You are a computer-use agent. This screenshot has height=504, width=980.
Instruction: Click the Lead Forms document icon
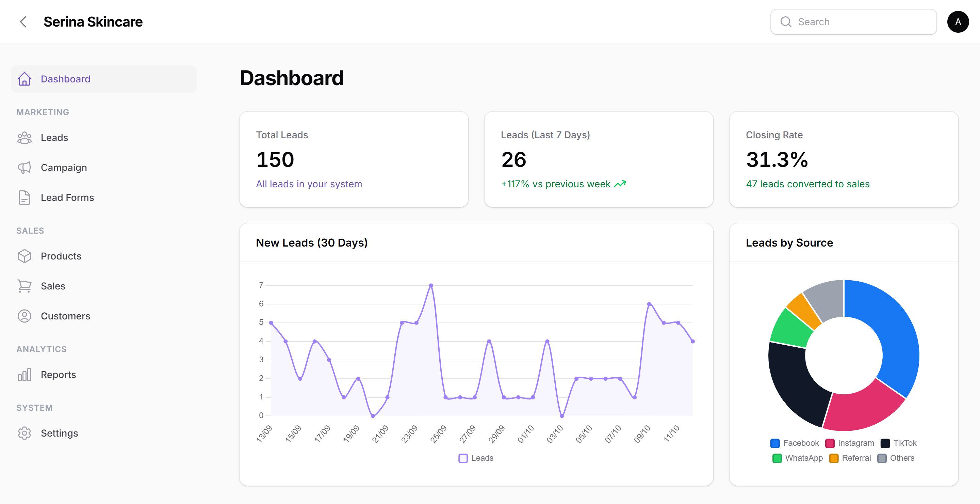click(x=24, y=198)
